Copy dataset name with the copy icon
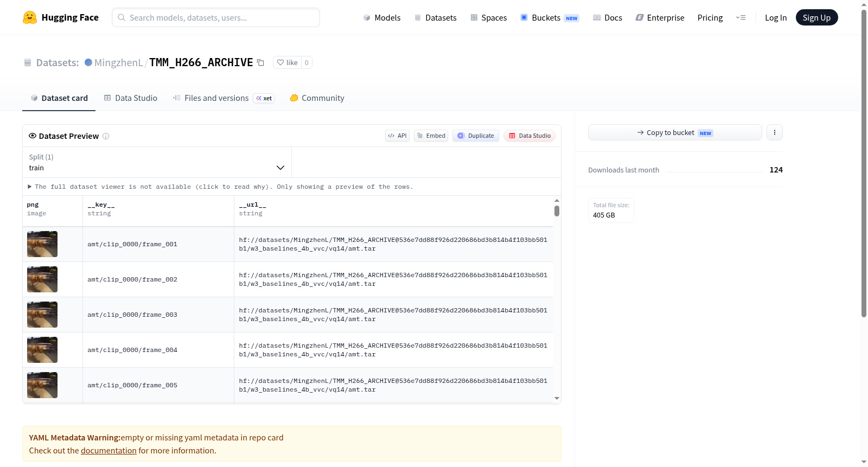868x467 pixels. 260,62
